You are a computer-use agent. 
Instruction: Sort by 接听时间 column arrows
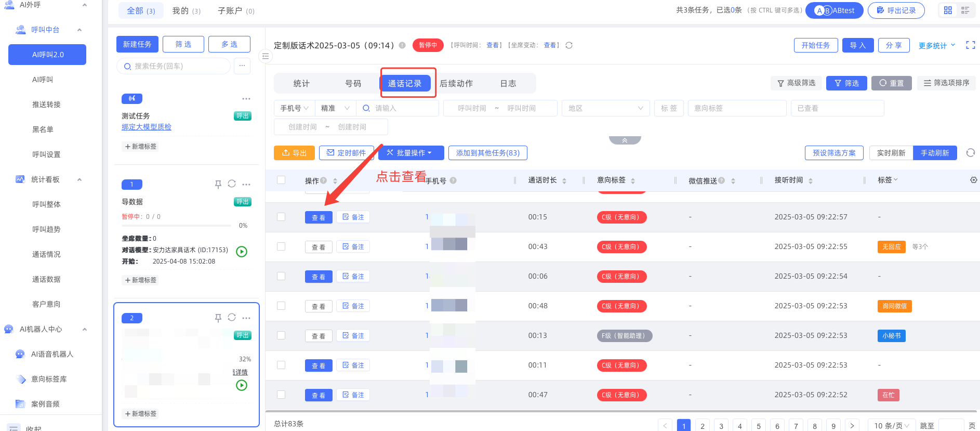[x=811, y=181]
